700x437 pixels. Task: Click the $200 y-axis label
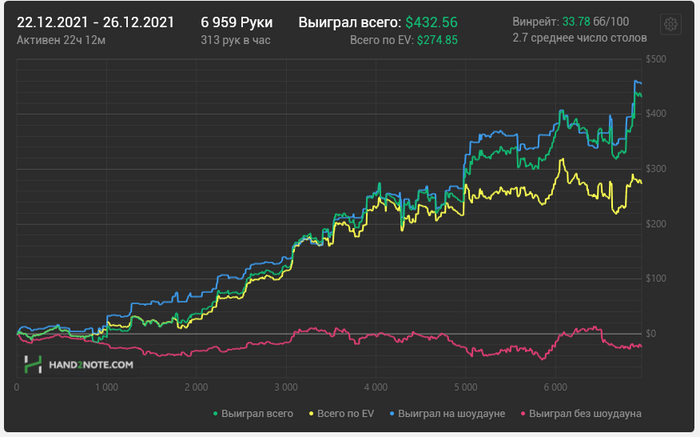pos(655,224)
